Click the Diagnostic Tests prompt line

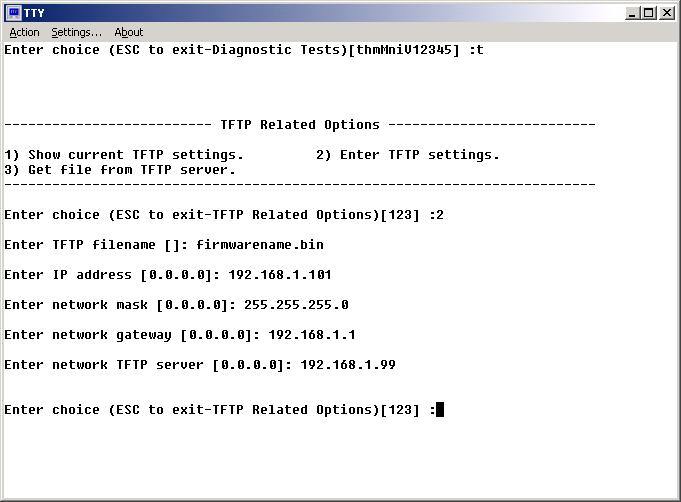[x=244, y=49]
